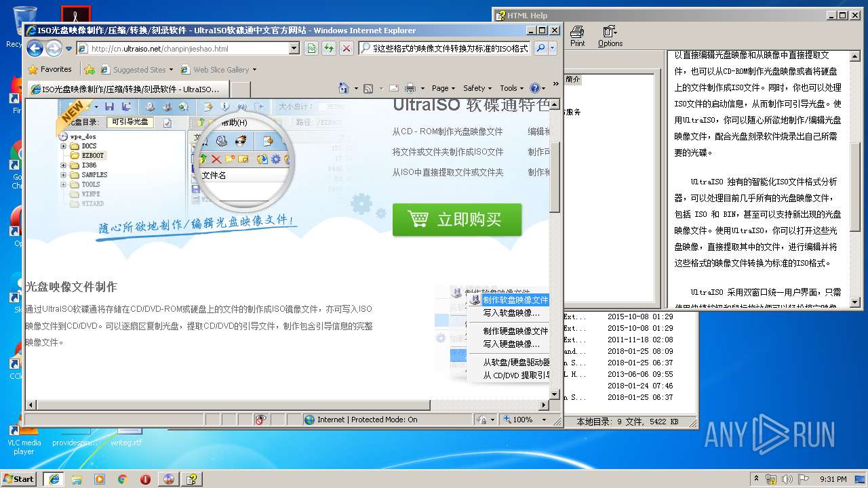
Task: Show hidden tray icons arrow
Action: [x=757, y=479]
